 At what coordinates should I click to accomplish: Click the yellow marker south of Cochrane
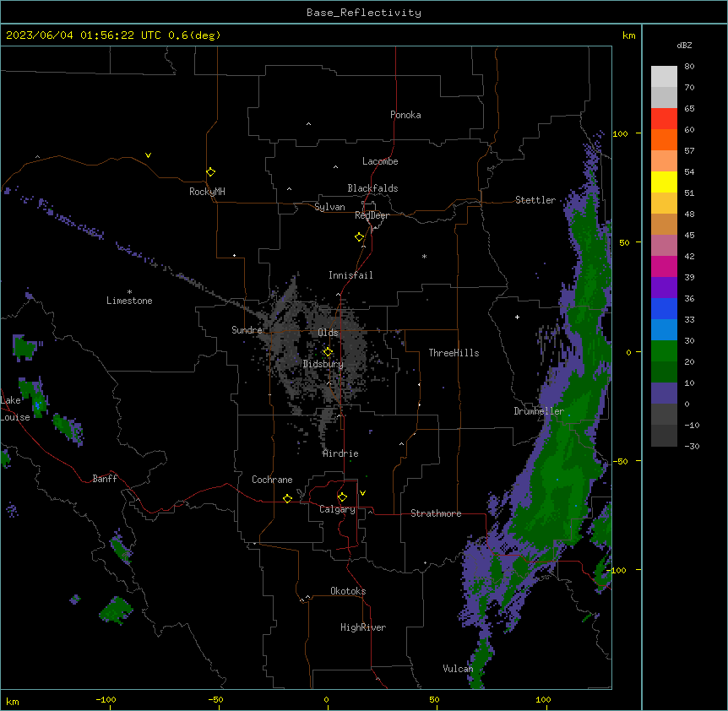287,498
